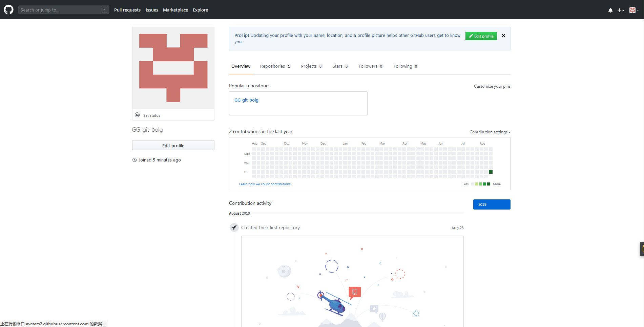Click the GitHub Octocat logo
This screenshot has width=644, height=327.
point(8,9)
